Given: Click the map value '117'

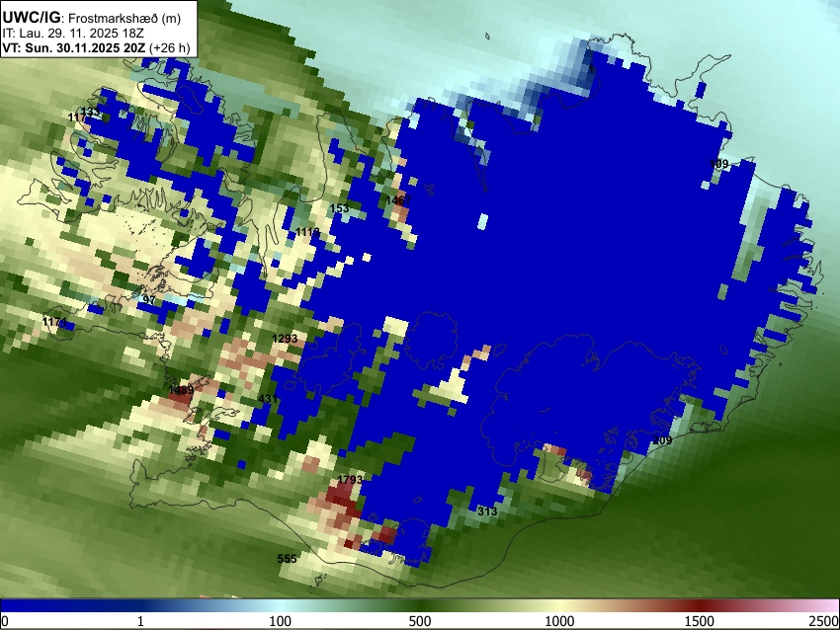Looking at the screenshot, I should (78, 117).
